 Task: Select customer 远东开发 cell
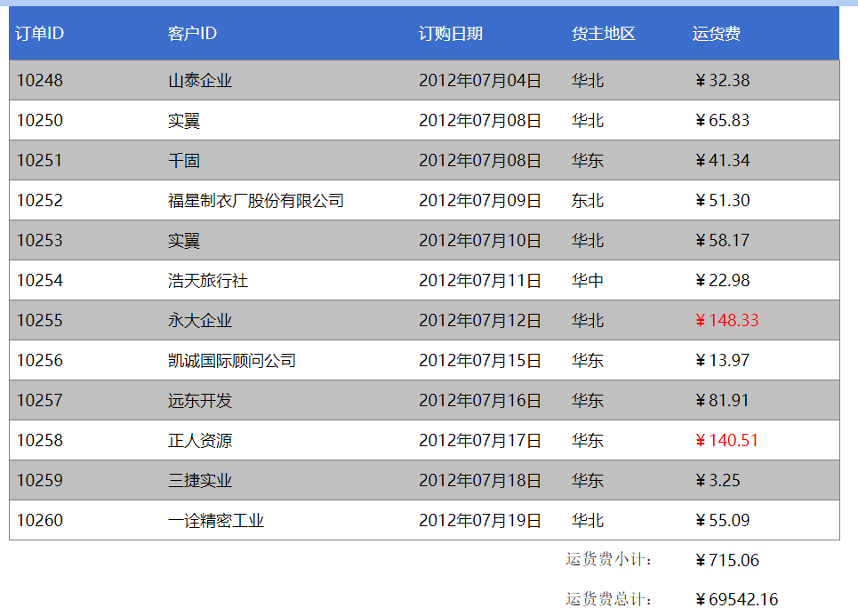200,400
